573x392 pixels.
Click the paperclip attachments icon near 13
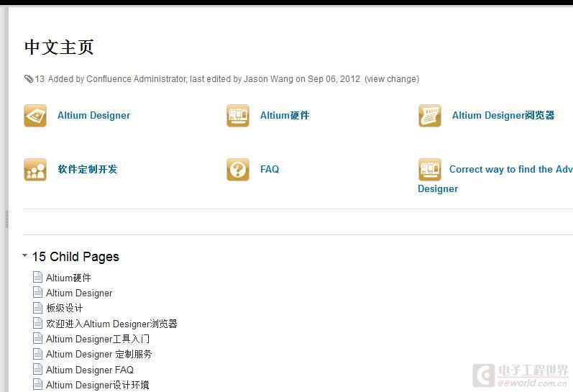click(29, 78)
